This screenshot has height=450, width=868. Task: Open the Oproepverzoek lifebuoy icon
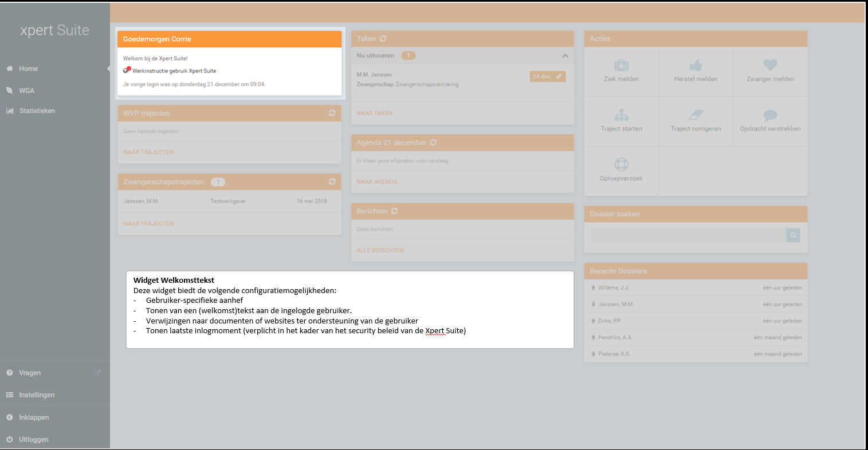click(x=621, y=165)
